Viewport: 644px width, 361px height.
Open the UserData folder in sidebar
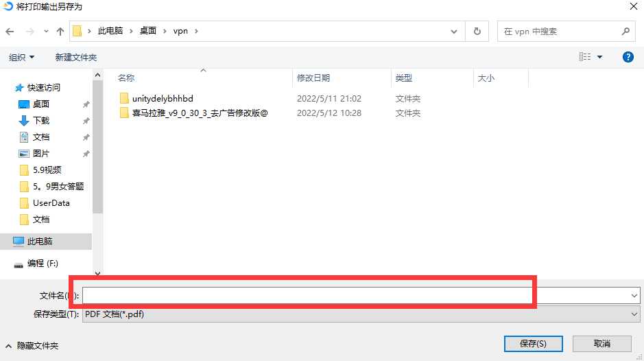point(51,202)
